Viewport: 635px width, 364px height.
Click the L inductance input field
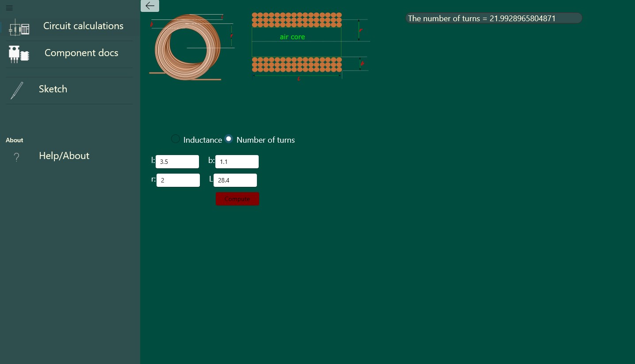tap(235, 180)
